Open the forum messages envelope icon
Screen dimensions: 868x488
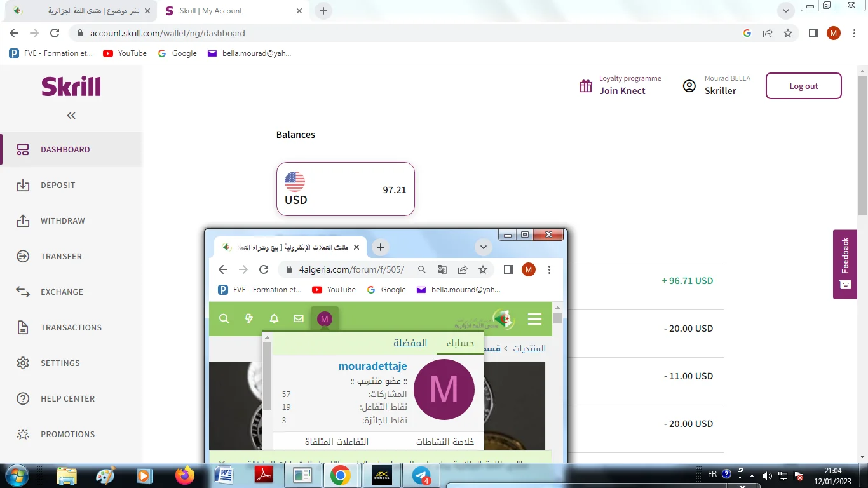299,319
